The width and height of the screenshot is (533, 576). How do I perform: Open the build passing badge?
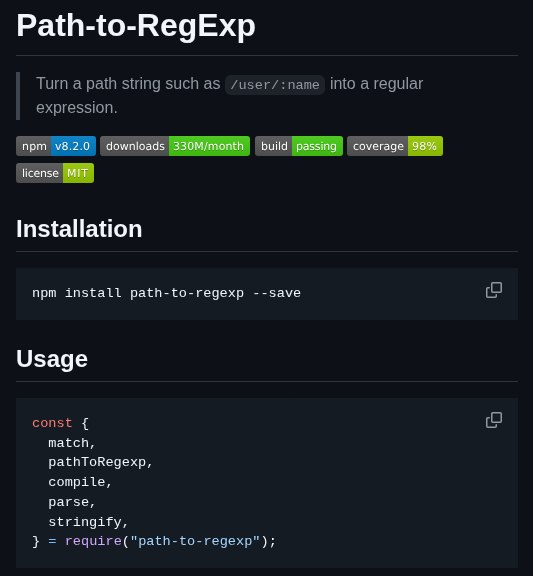299,146
